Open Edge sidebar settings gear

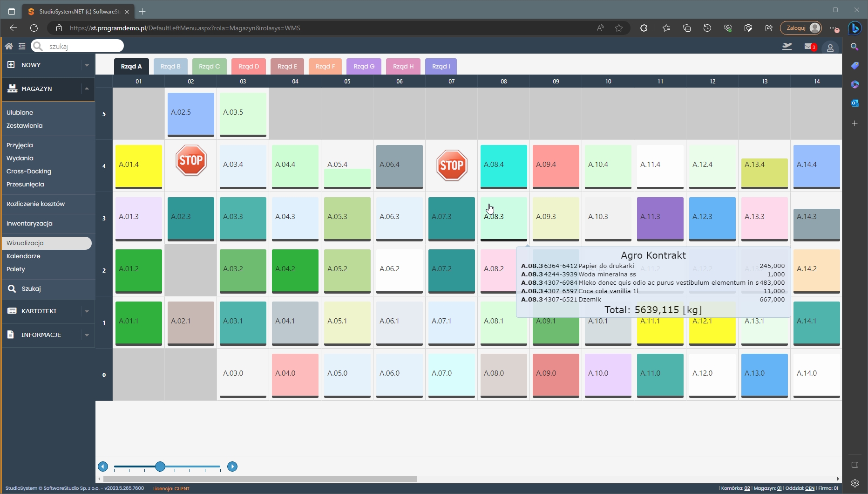pyautogui.click(x=855, y=483)
